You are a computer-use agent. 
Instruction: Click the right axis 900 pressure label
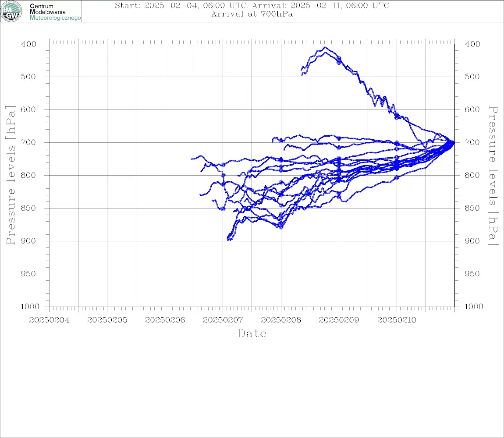pos(472,241)
